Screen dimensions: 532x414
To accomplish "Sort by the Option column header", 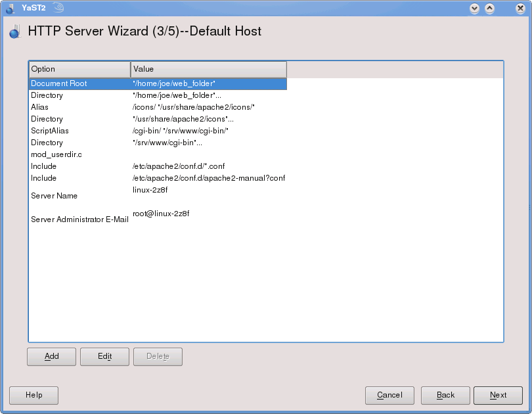I will click(x=79, y=69).
